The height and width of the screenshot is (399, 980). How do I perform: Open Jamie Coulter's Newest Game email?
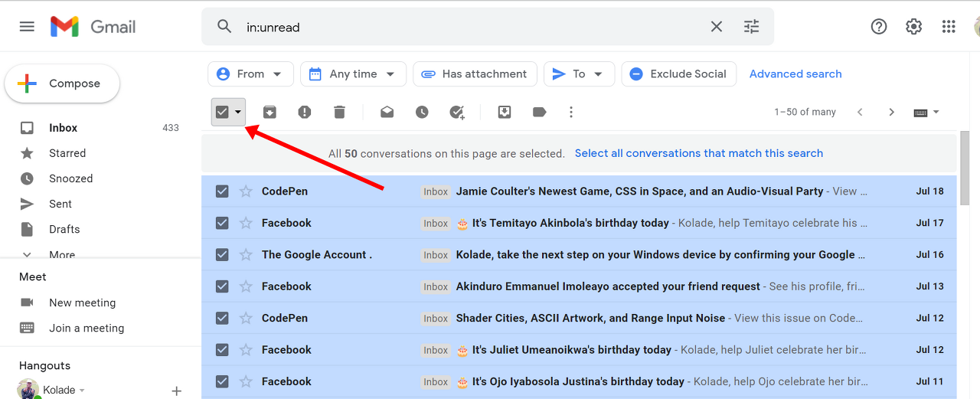(579, 191)
